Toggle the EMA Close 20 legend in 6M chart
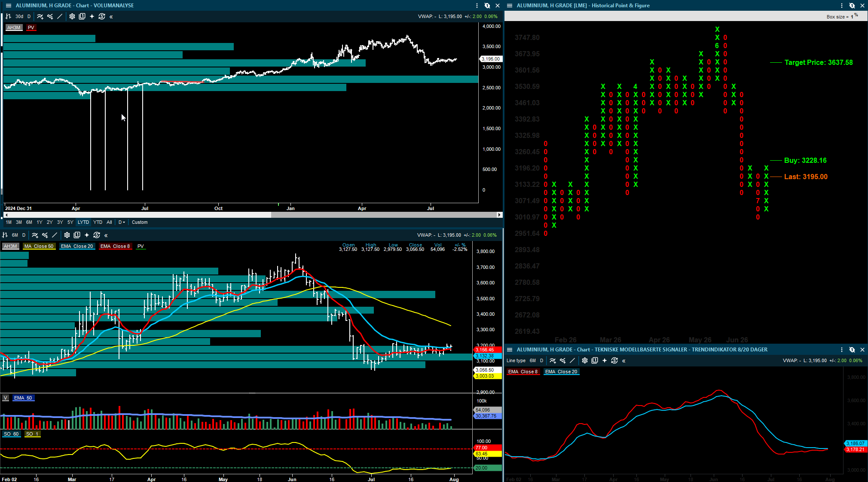This screenshot has height=482, width=868. click(77, 246)
